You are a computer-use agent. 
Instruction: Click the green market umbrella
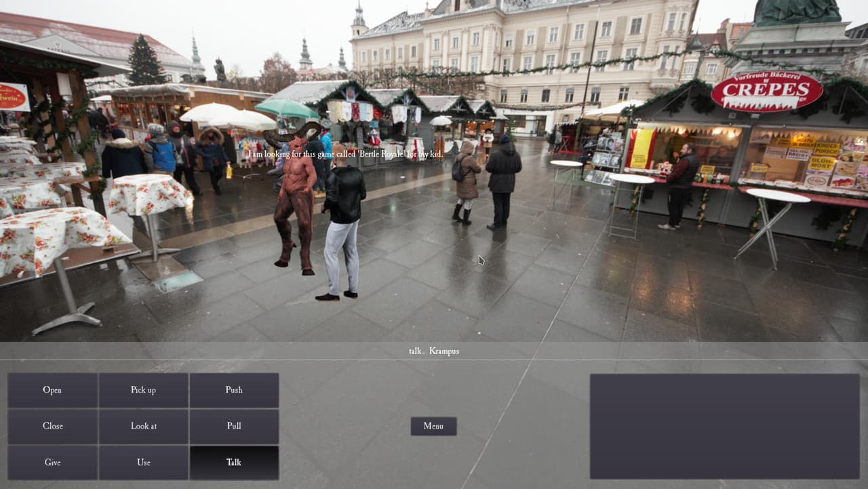click(x=287, y=109)
